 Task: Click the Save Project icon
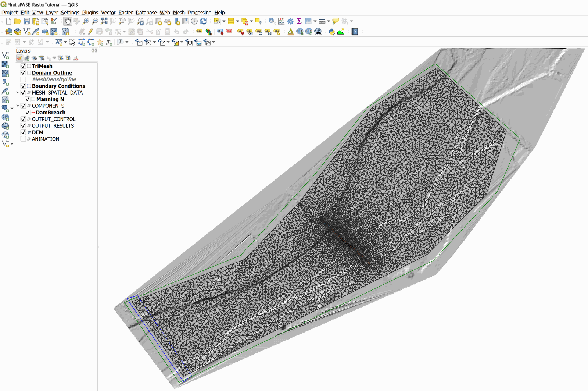click(26, 21)
